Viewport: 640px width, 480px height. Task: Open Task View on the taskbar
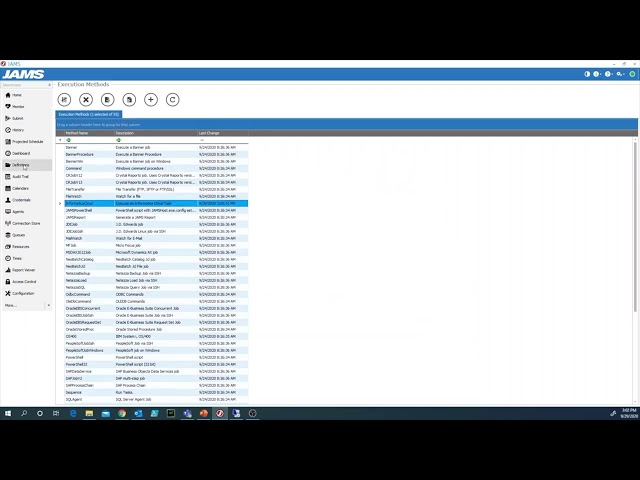point(56,413)
